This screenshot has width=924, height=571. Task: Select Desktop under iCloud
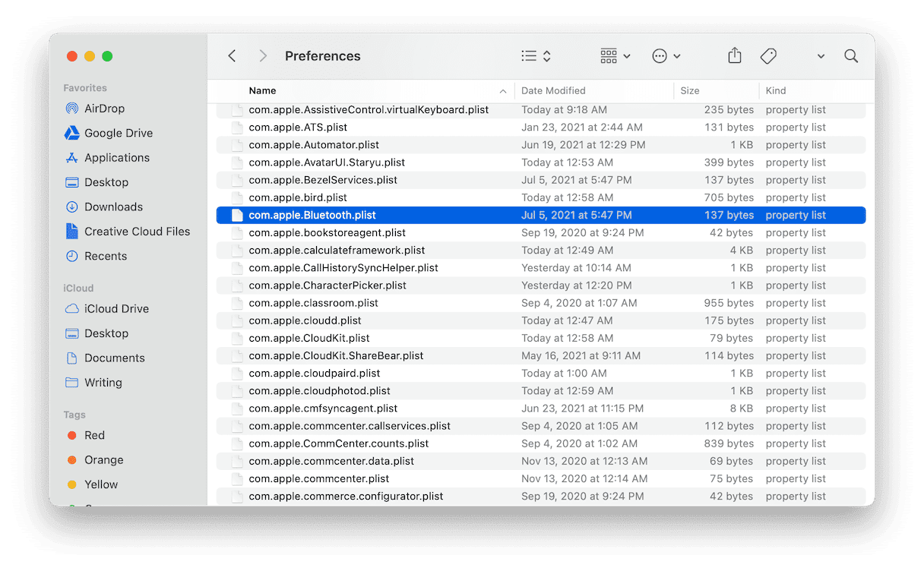coord(106,333)
